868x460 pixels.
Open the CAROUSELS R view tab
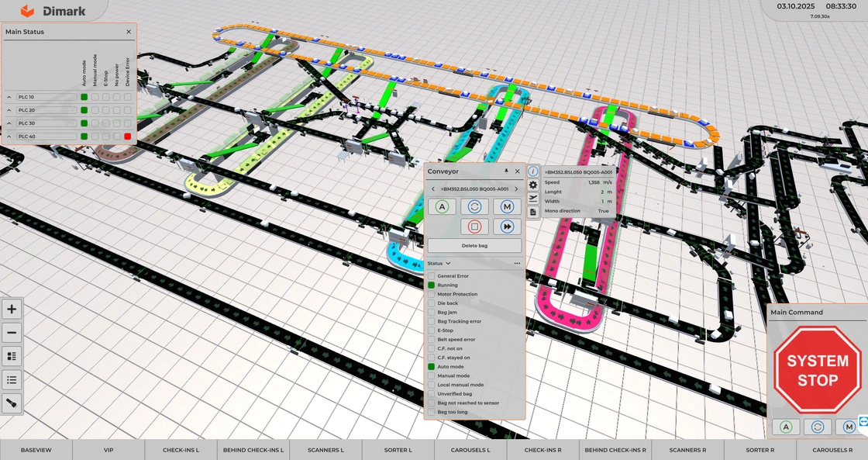click(832, 450)
